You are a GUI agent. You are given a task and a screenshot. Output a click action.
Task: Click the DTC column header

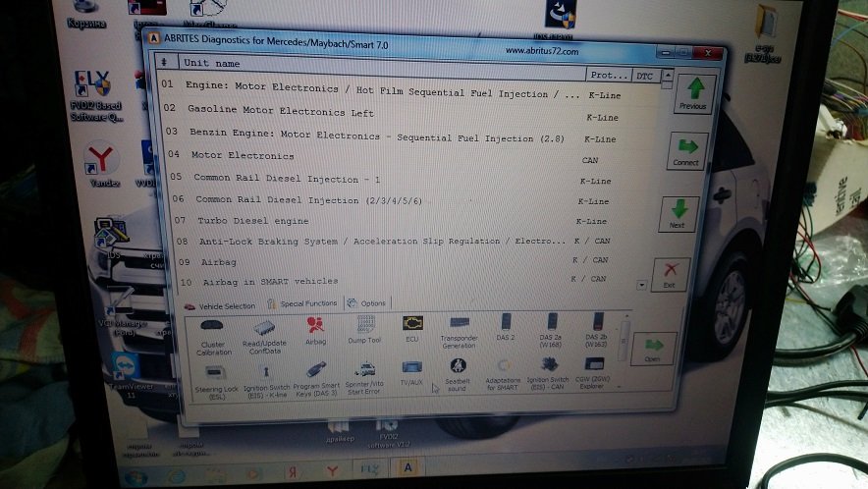click(645, 76)
